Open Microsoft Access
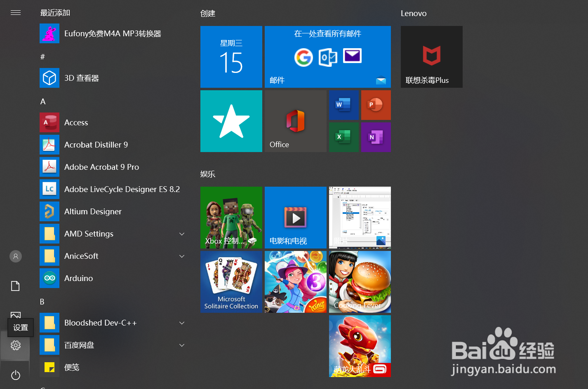Screen dimensions: 588x389 (76, 122)
